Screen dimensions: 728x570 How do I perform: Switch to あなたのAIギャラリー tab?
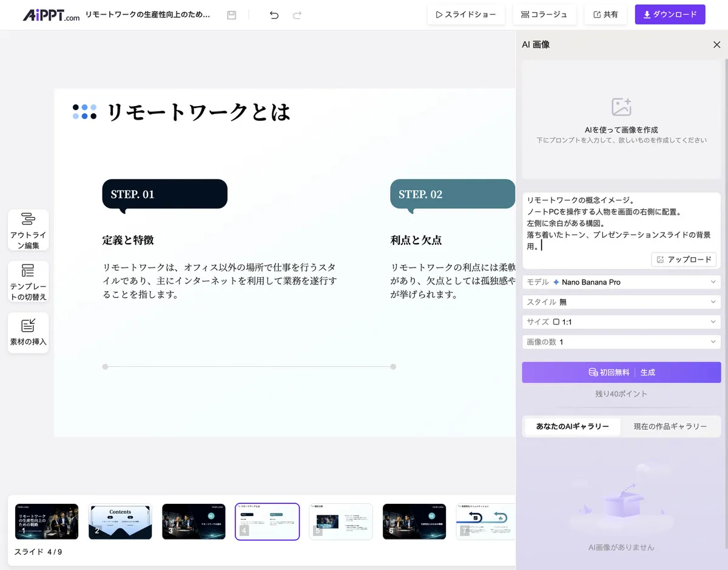tap(572, 426)
